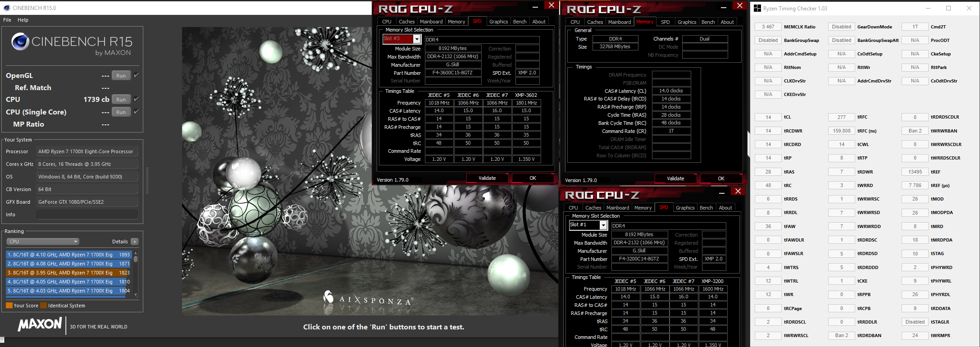Select SPD tab in Memory CPU-Z window

[x=665, y=22]
